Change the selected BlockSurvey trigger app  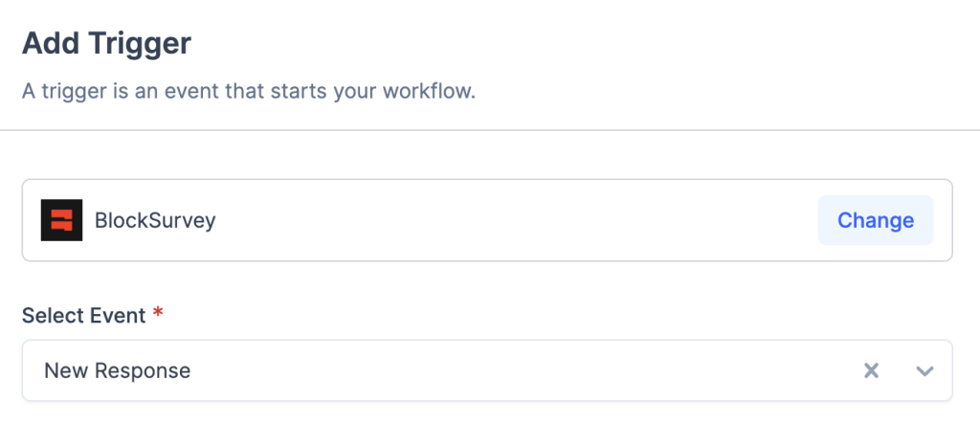[875, 220]
